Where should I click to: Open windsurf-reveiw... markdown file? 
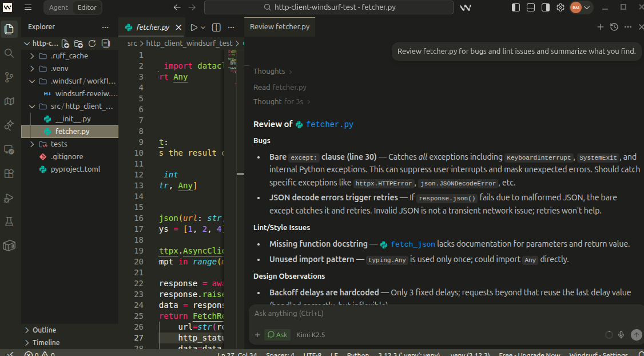click(x=70, y=94)
